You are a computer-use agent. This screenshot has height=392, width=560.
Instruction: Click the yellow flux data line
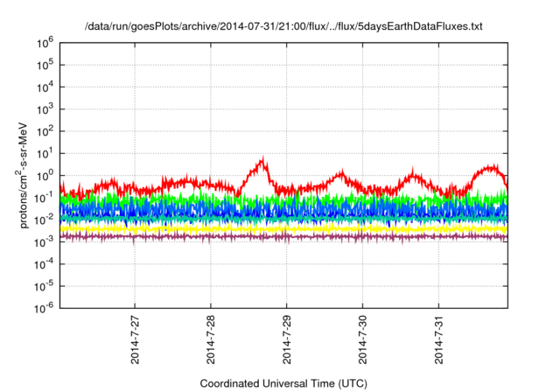[283, 228]
